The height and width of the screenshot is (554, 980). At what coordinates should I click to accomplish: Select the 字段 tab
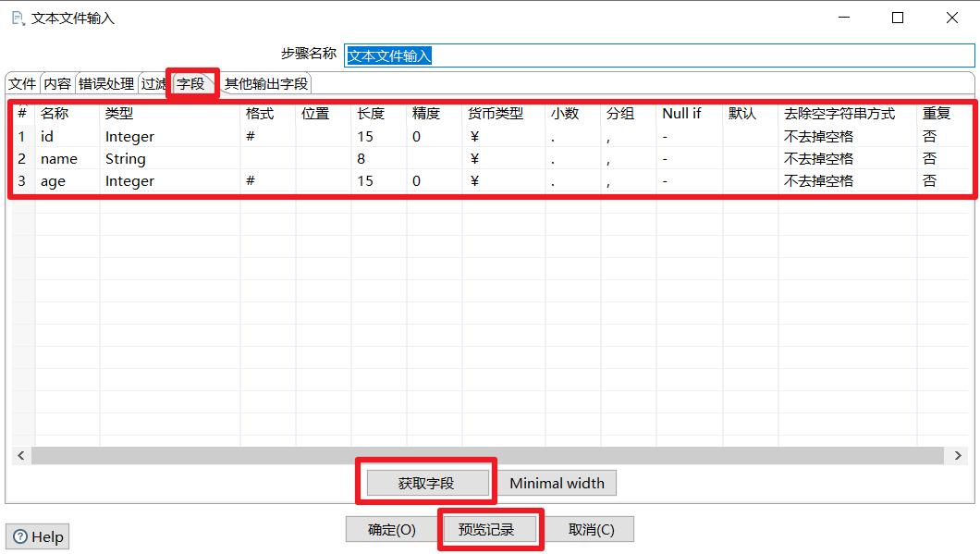(x=190, y=83)
